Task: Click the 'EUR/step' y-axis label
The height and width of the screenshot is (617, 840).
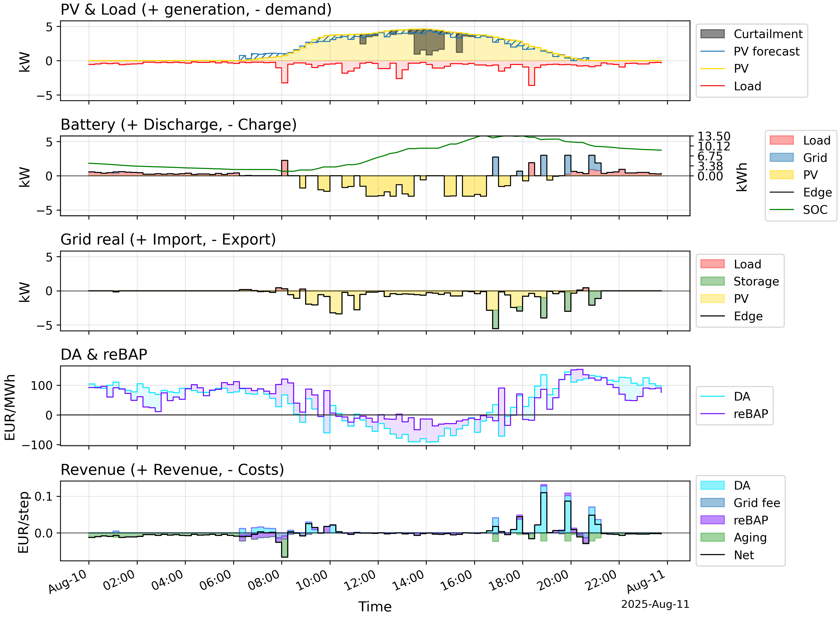Action: (23, 522)
